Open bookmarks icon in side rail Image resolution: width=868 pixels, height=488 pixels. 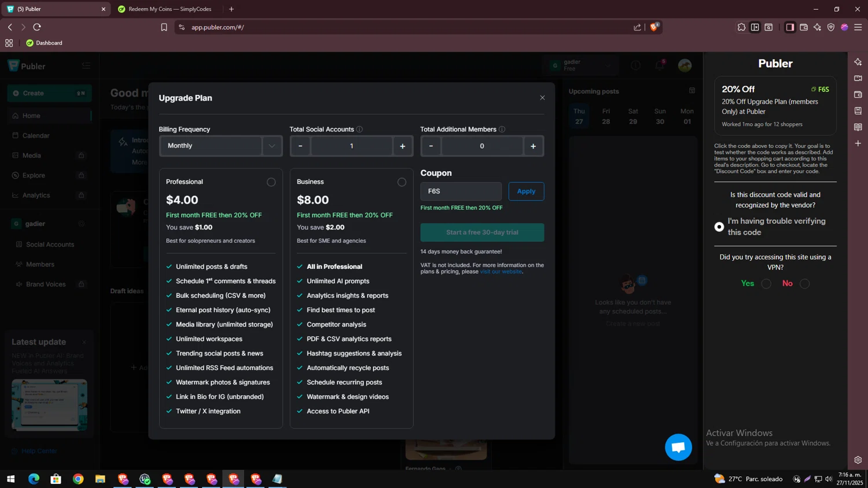[858, 110]
